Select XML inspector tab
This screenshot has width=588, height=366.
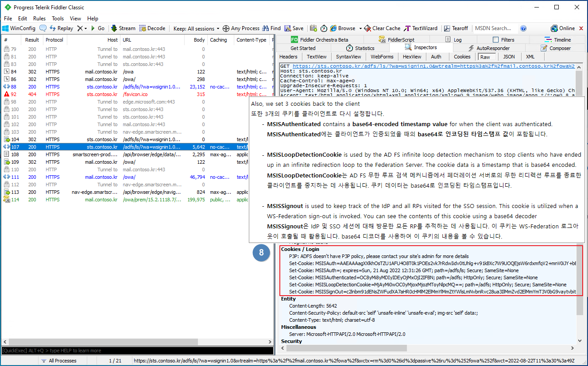(x=530, y=57)
